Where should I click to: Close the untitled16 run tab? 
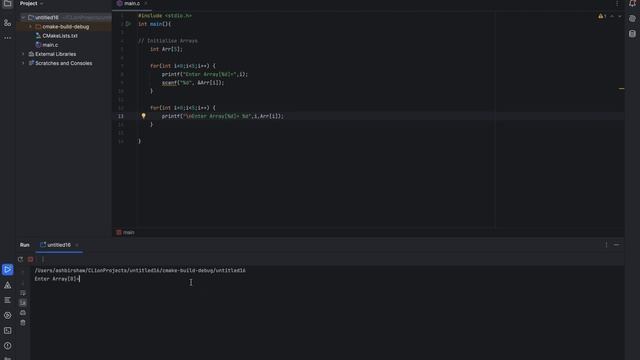[x=77, y=245]
